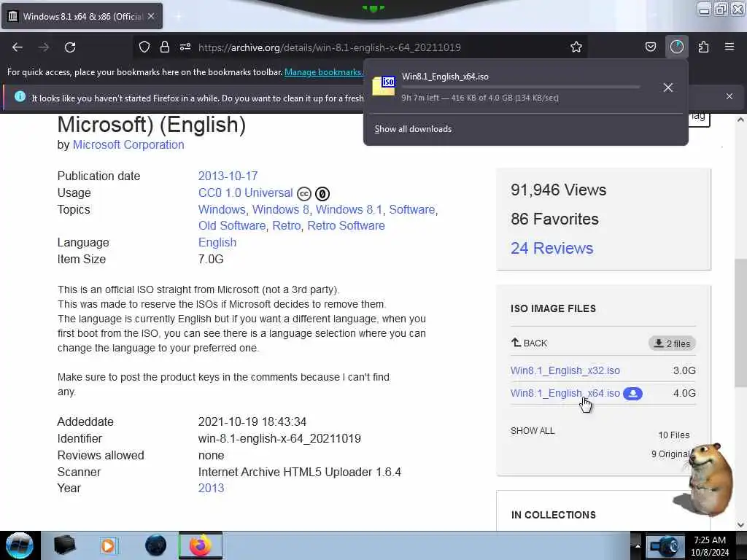The width and height of the screenshot is (747, 560).
Task: Click the forward navigation arrow
Action: [x=44, y=47]
